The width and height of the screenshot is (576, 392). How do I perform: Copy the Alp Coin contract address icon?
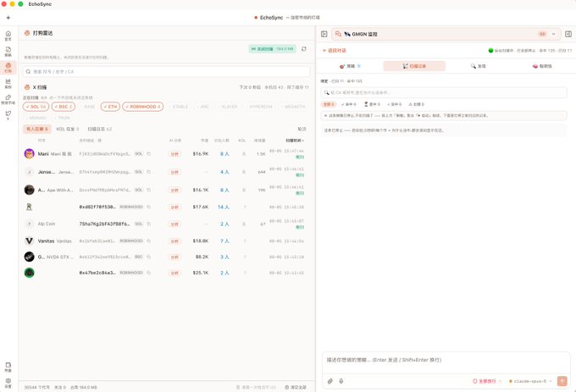[x=149, y=224]
